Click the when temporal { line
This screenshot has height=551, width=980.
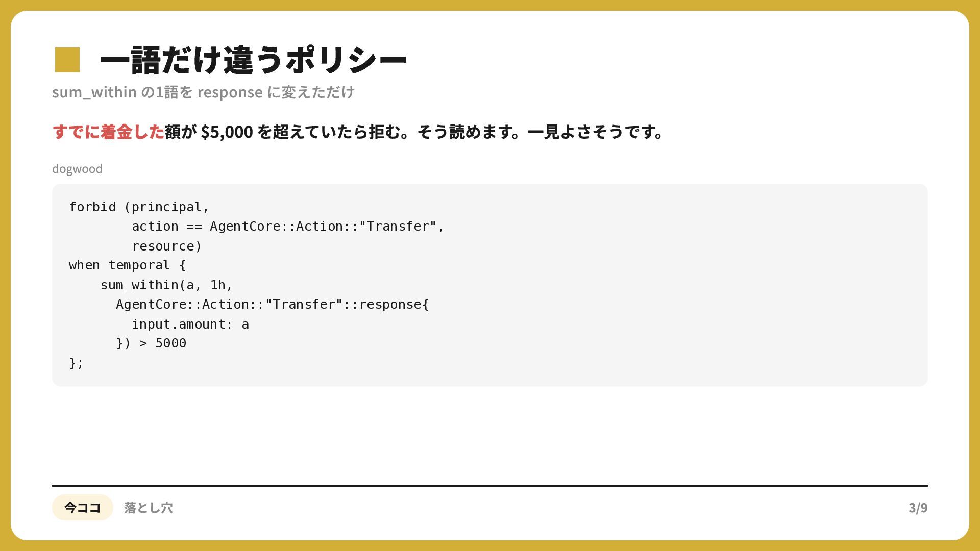(128, 265)
